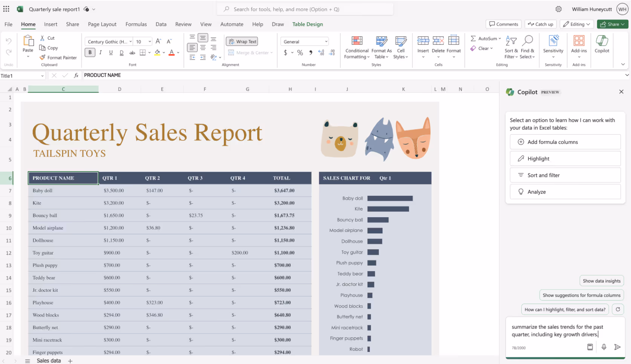Screen dimensions: 631x364
Task: Click the Copilot ribbon icon
Action: tap(602, 41)
